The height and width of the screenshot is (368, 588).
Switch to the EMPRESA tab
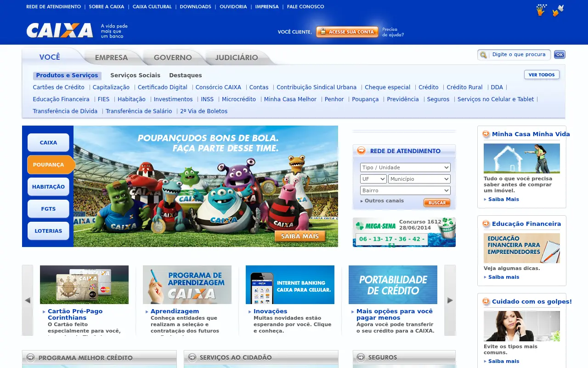pos(111,57)
